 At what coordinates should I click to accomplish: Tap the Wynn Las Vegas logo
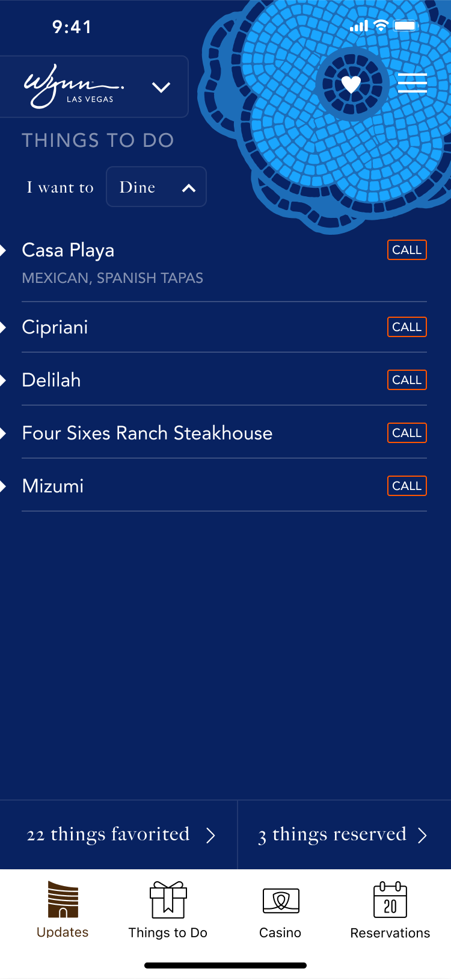pos(73,87)
